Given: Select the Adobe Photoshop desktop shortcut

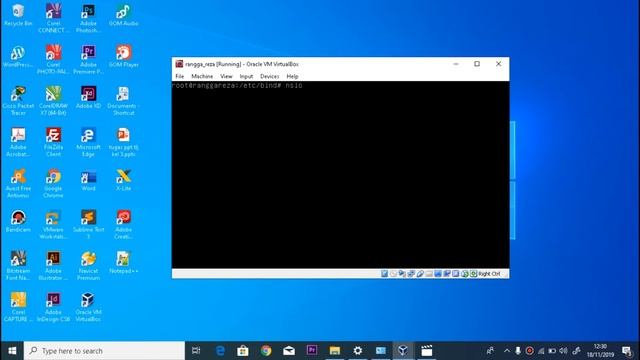Looking at the screenshot, I should coord(88,18).
